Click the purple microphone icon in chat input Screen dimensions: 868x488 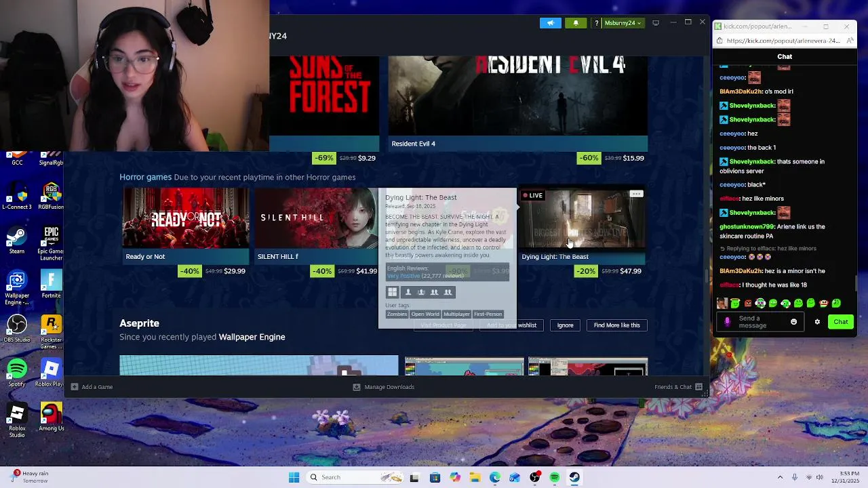728,322
